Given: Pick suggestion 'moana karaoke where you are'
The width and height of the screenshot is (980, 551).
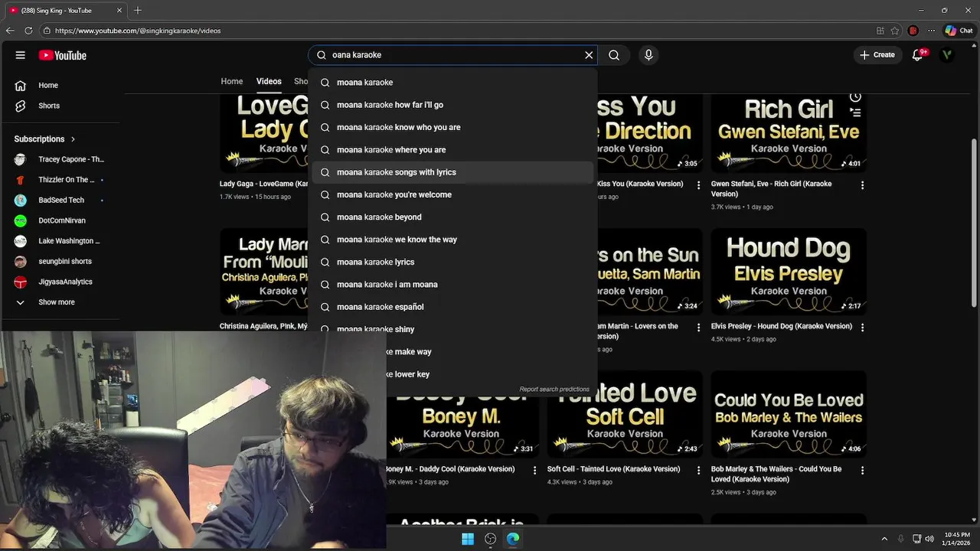Looking at the screenshot, I should coord(452,150).
